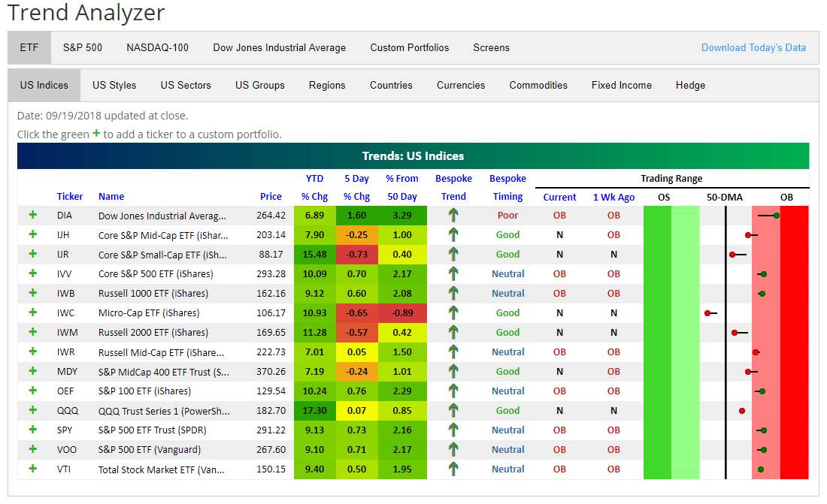The height and width of the screenshot is (504, 827).
Task: Add SPY using its green plus icon
Action: point(32,430)
